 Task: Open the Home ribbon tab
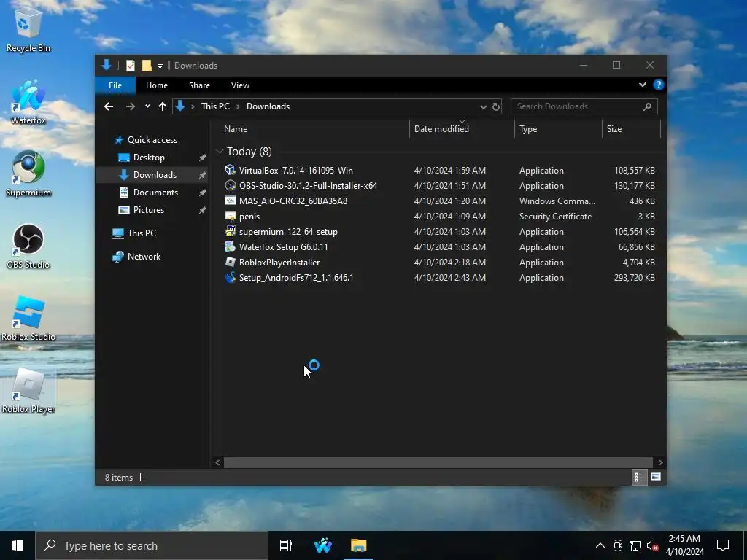pyautogui.click(x=157, y=85)
